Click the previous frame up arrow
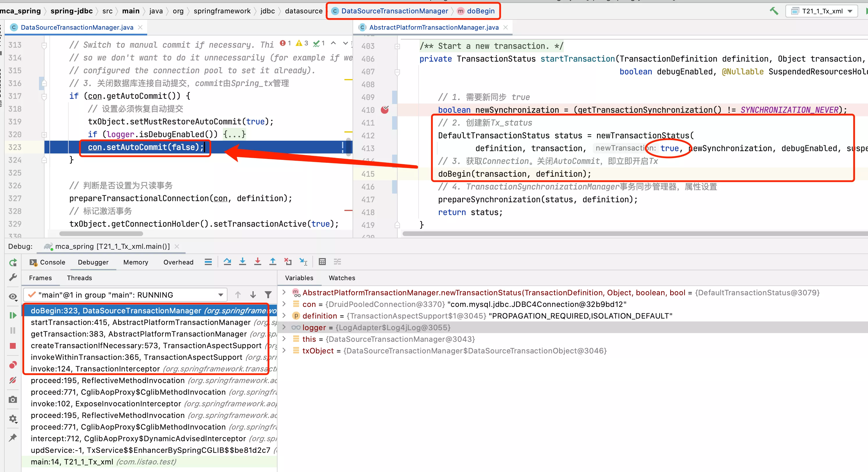Image resolution: width=868 pixels, height=472 pixels. tap(238, 295)
